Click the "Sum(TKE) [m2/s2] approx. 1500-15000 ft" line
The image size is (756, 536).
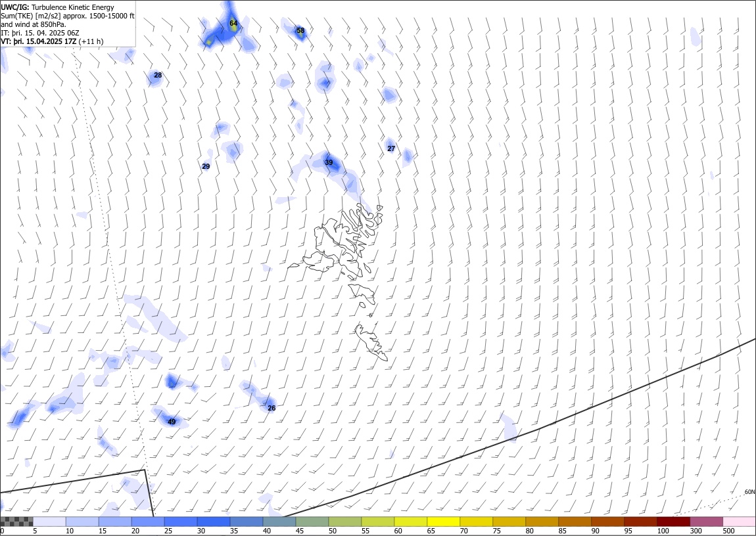68,16
